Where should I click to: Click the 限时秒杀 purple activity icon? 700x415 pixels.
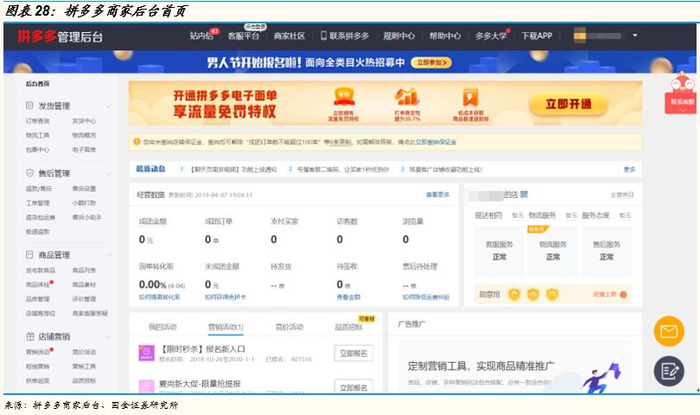145,354
